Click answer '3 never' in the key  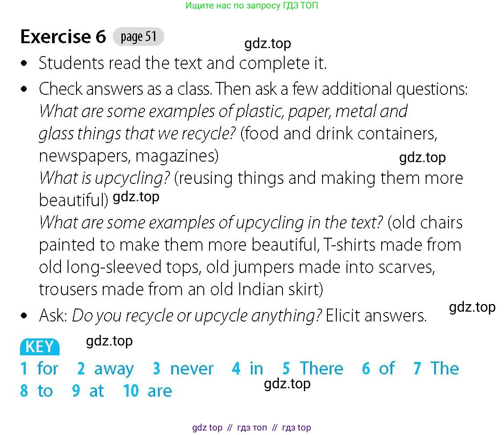click(183, 368)
